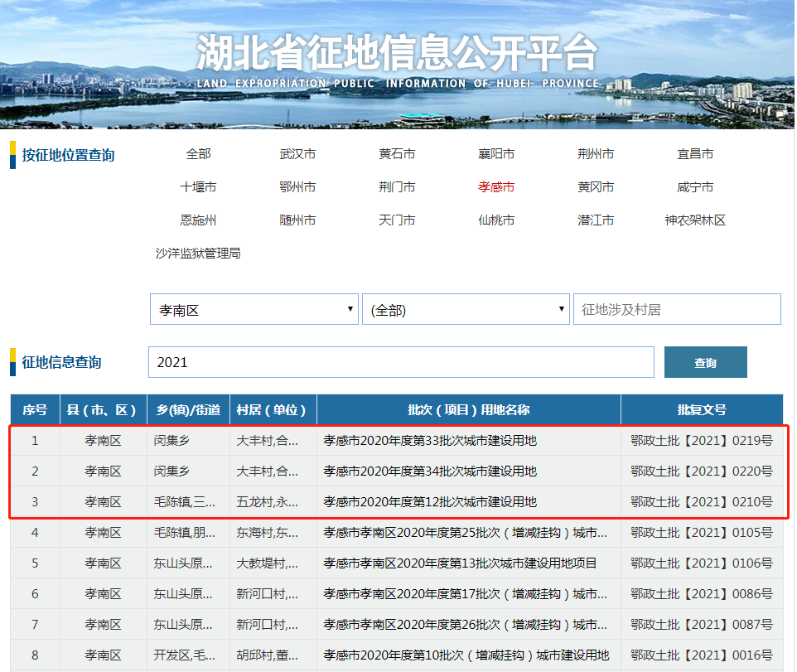Select the highlighted 孝感市 city link
This screenshot has height=672, width=797.
pos(496,187)
